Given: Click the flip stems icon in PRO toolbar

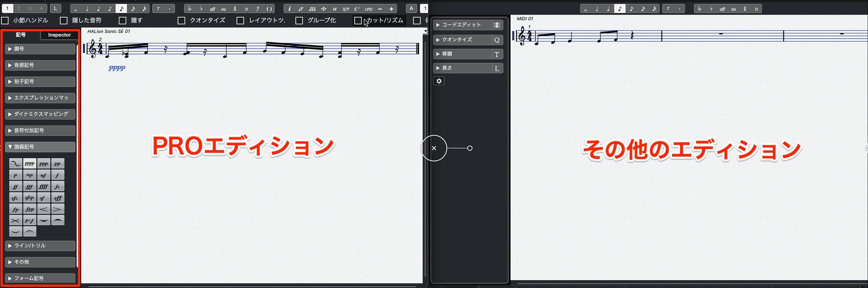Looking at the screenshot, I should click(301, 9).
